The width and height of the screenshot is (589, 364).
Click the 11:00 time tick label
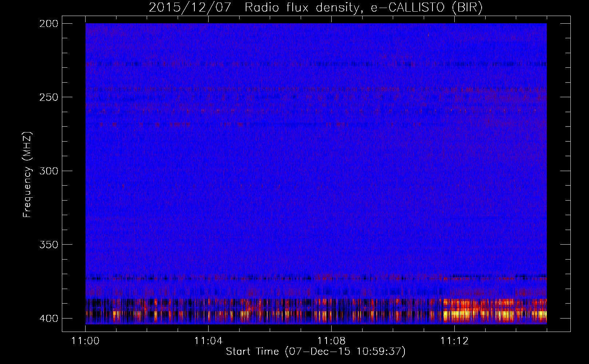tap(86, 341)
